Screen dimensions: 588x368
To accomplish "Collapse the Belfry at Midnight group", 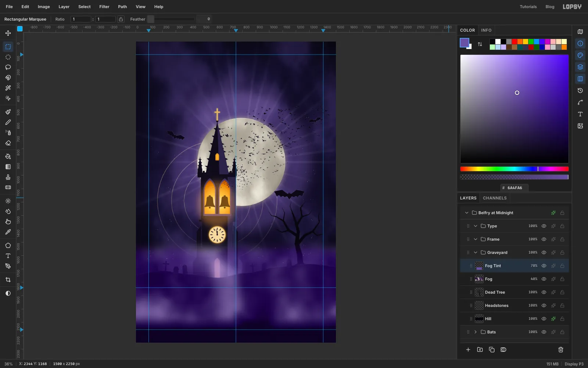I will point(467,213).
